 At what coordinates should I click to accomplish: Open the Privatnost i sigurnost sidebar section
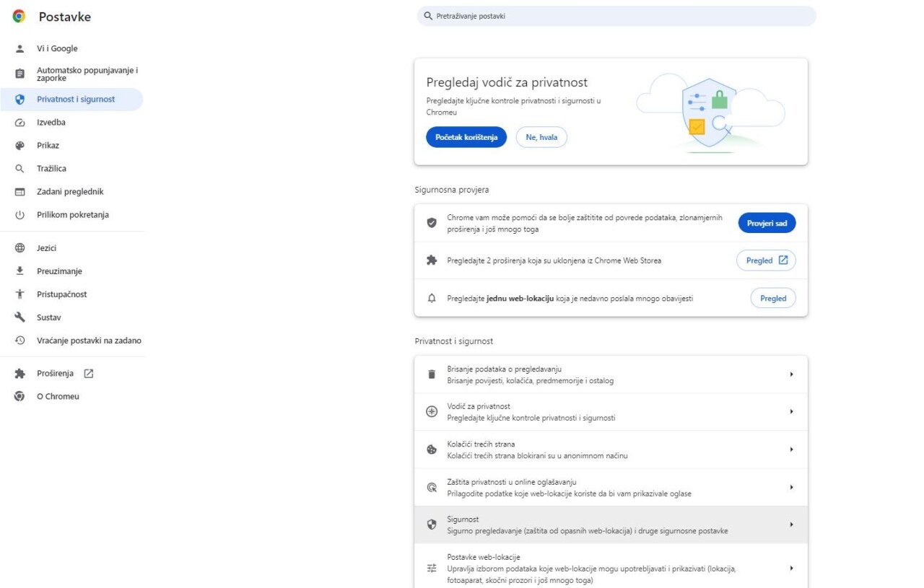pyautogui.click(x=74, y=100)
